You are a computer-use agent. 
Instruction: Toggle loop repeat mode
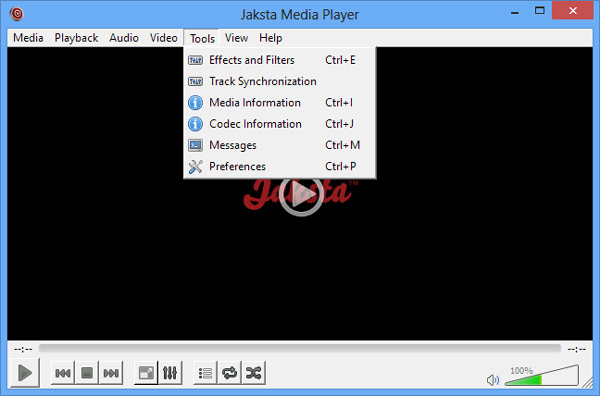[x=230, y=373]
